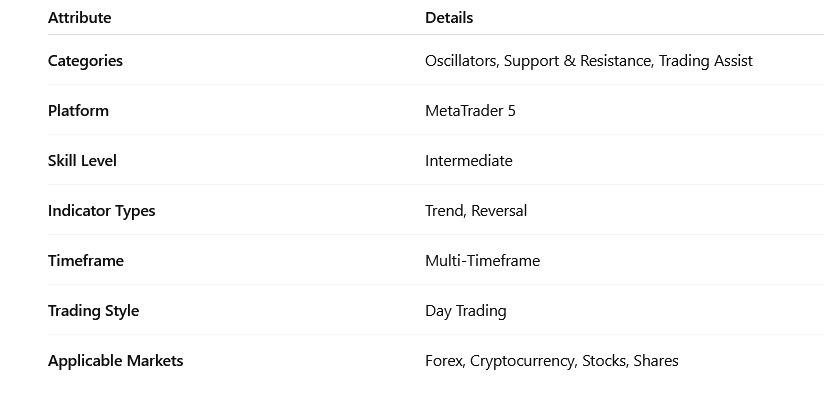Click the Oscillators category text
The image size is (824, 410).
click(460, 61)
